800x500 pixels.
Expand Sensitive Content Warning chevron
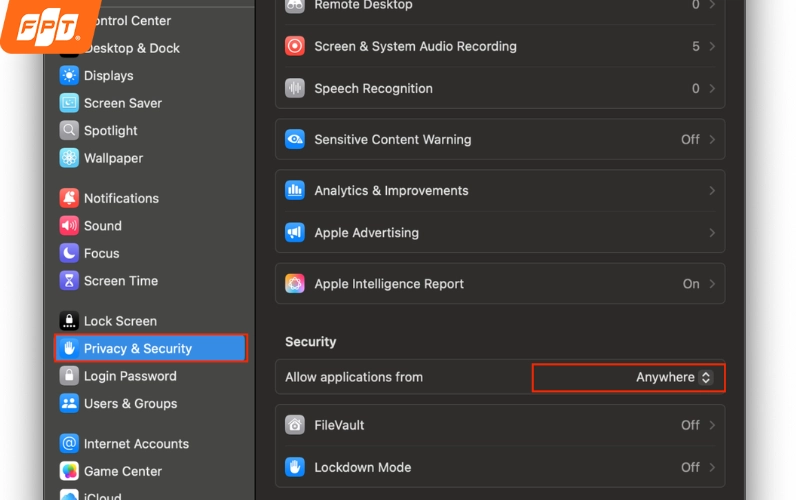[x=712, y=140]
